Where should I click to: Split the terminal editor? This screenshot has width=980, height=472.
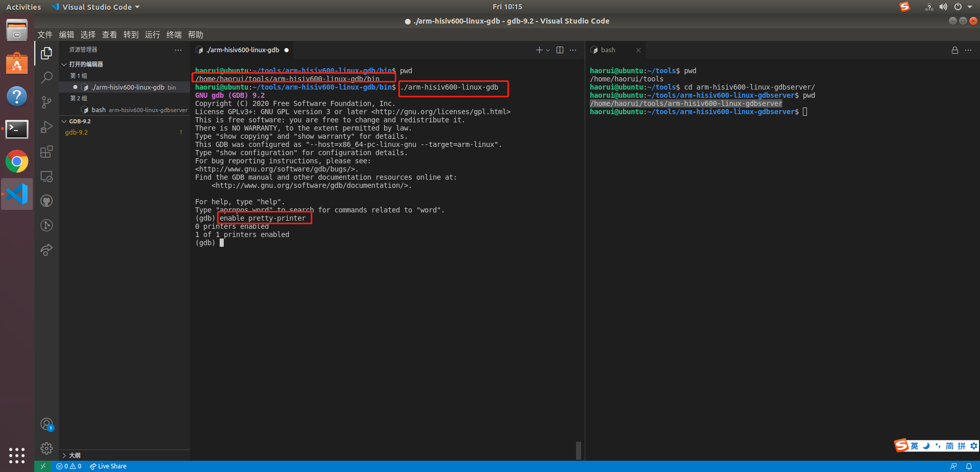(x=560, y=50)
